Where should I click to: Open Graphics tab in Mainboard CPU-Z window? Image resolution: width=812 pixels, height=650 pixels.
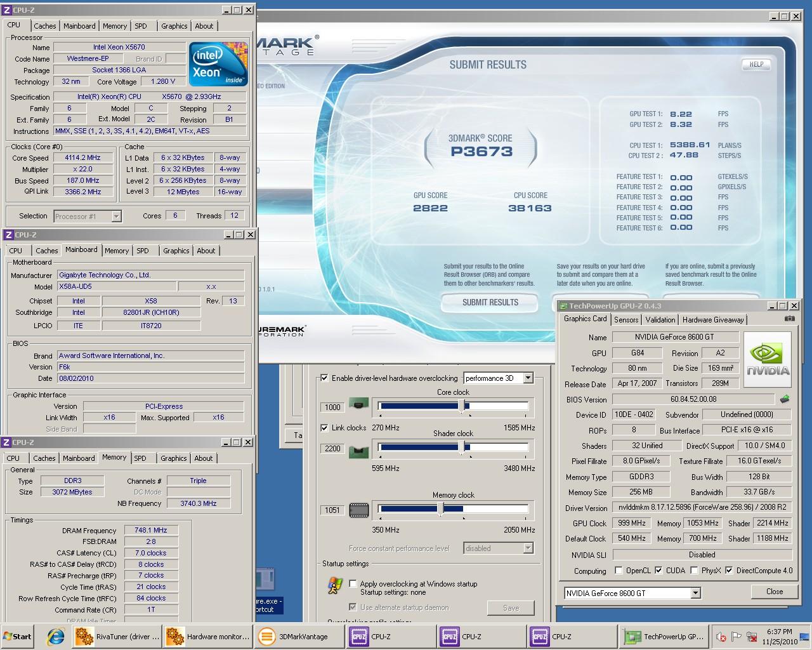[x=176, y=251]
